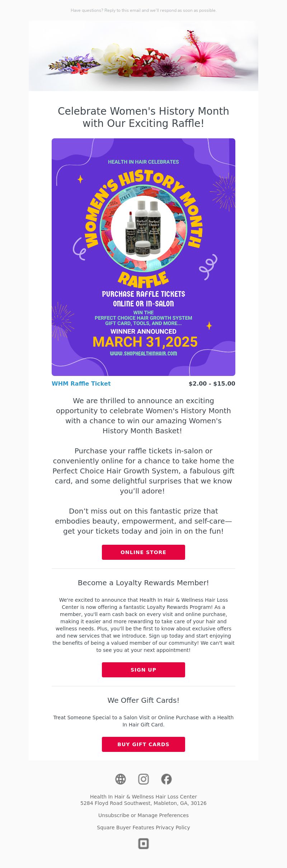The image size is (287, 868).
Task: Open Square Buyer Features Privacy Policy link
Action: [x=143, y=828]
